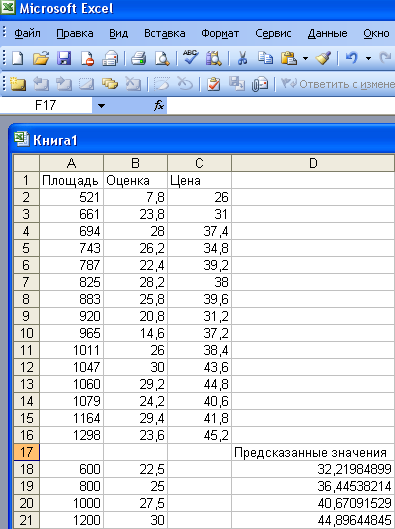Click the Книга1 workbook icon

[x=21, y=139]
